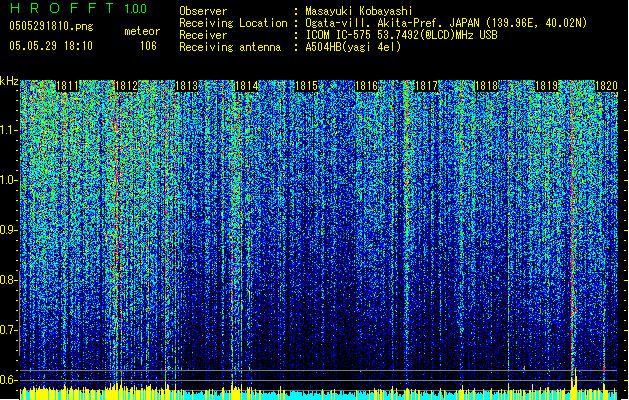Click the meteor count 106

click(x=148, y=46)
